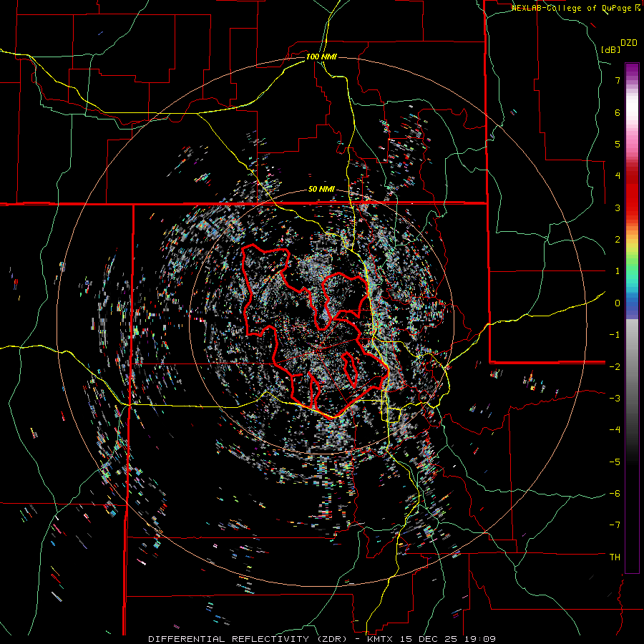Screen dimensions: 644x644
Task: Pick the 0 dB scale label
Action: pyautogui.click(x=618, y=303)
